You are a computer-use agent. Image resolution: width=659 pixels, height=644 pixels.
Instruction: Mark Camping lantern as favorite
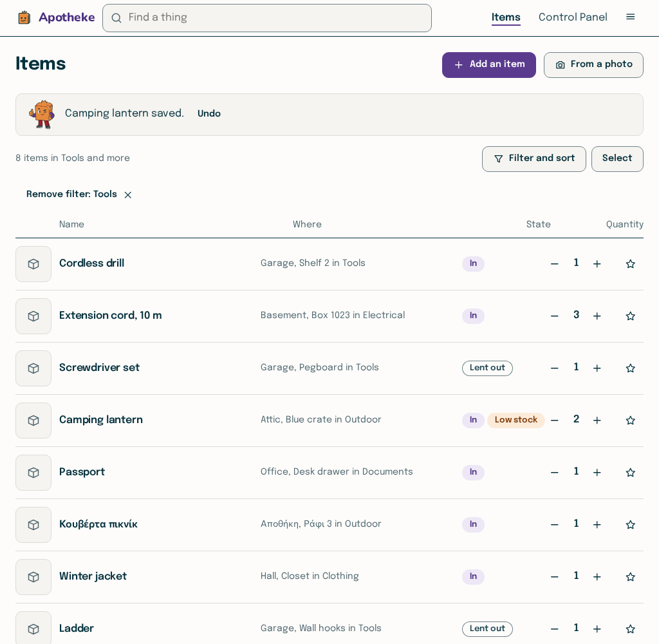coord(630,421)
